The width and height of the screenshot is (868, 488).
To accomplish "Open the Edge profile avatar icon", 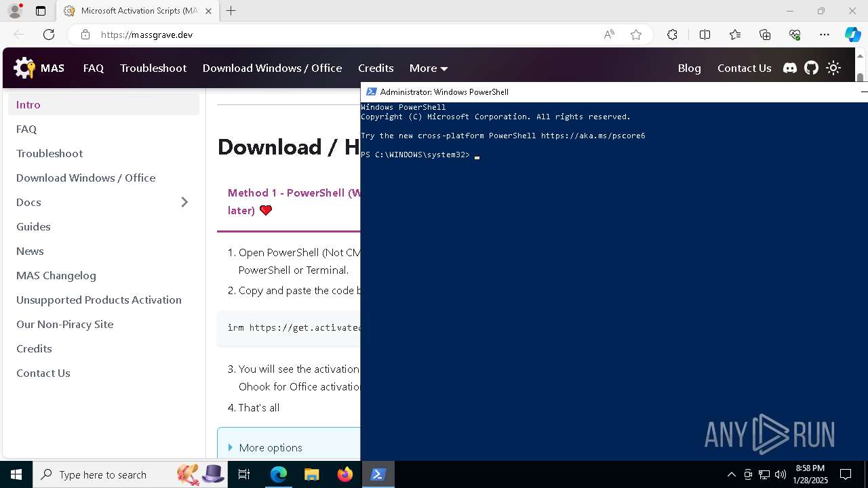I will (14, 11).
